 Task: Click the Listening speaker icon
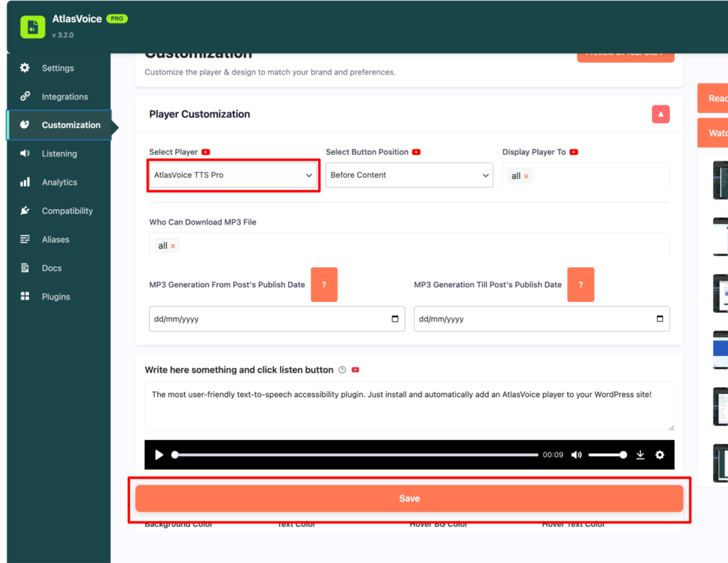coord(25,153)
